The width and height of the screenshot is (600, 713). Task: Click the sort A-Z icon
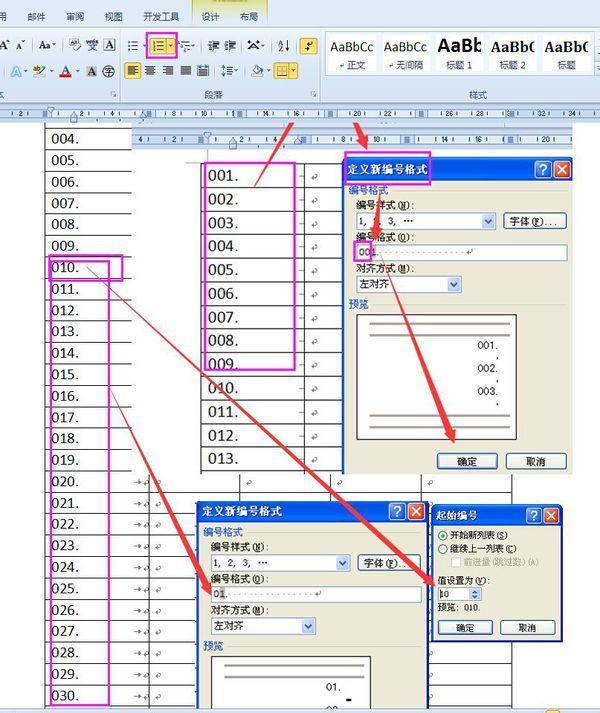pyautogui.click(x=283, y=45)
